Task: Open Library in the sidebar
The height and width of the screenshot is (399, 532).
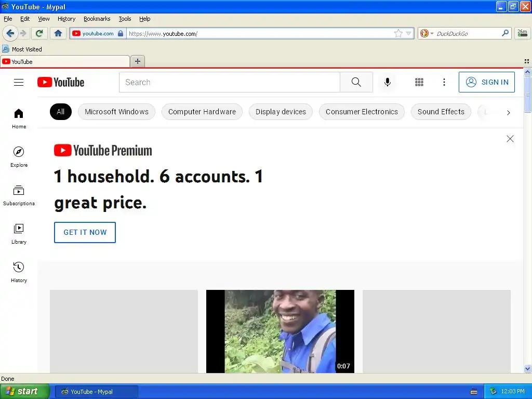Action: pyautogui.click(x=19, y=234)
